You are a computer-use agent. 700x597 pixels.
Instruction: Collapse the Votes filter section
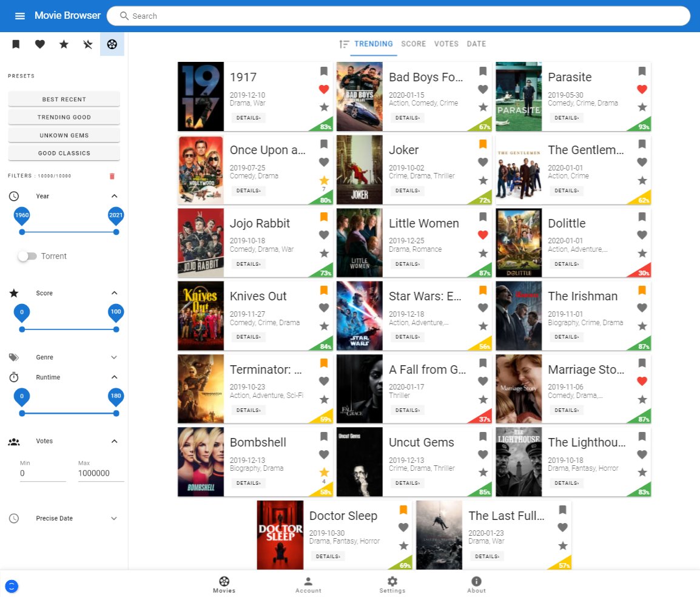point(114,441)
